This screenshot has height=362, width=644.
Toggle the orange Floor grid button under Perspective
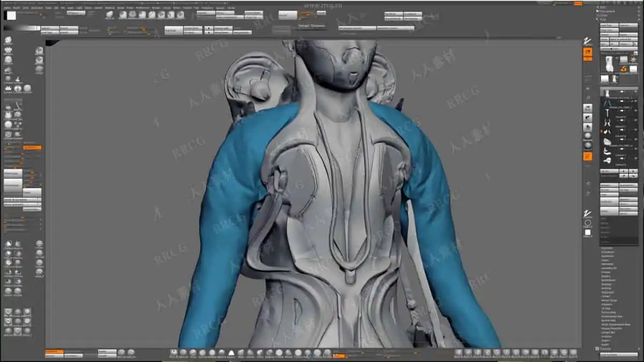click(588, 59)
